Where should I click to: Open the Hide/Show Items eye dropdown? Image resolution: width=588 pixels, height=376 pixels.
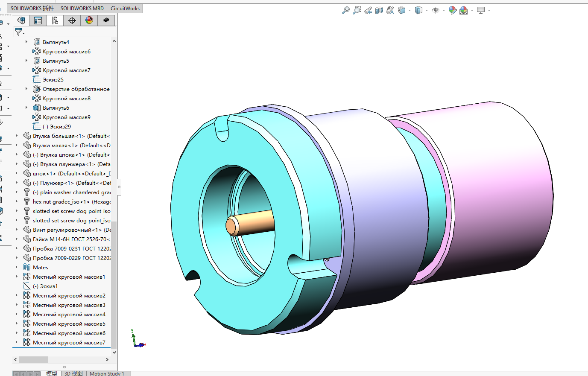(x=444, y=11)
